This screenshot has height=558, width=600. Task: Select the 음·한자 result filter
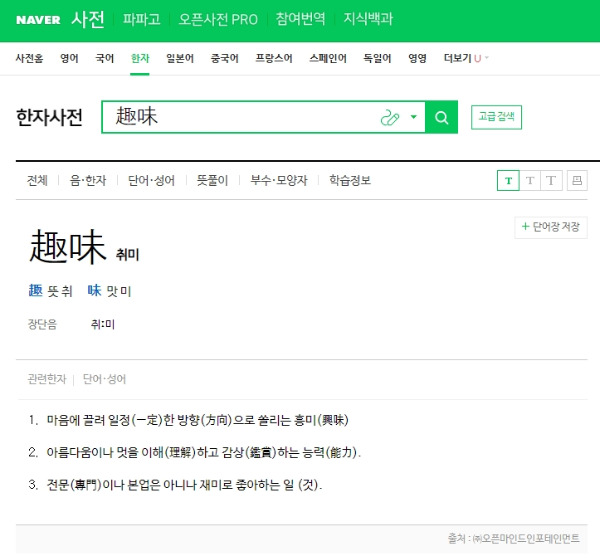88,180
